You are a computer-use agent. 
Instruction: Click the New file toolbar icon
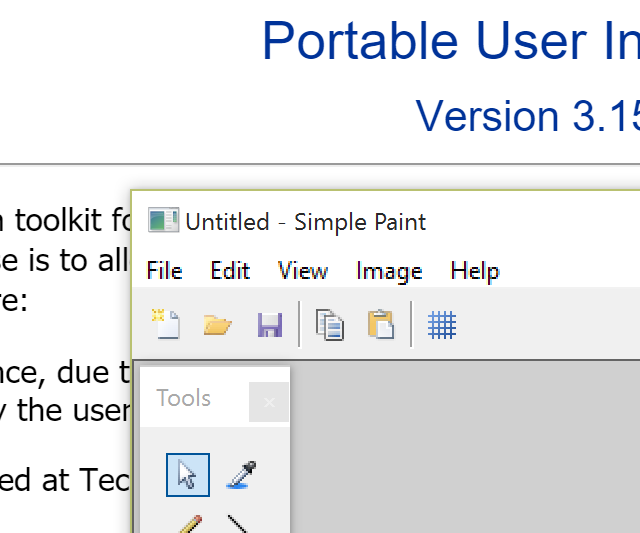165,324
